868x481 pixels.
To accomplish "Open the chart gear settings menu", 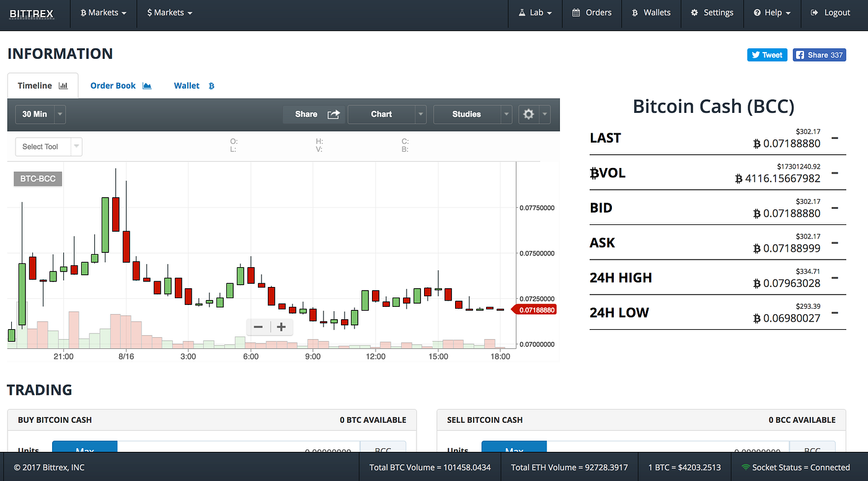I will click(534, 114).
